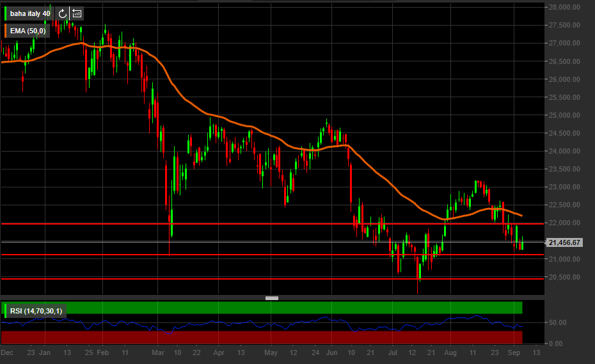This screenshot has width=595, height=364.
Task: Click the green color bar of baha italy 40
Action: pyautogui.click(x=5, y=13)
